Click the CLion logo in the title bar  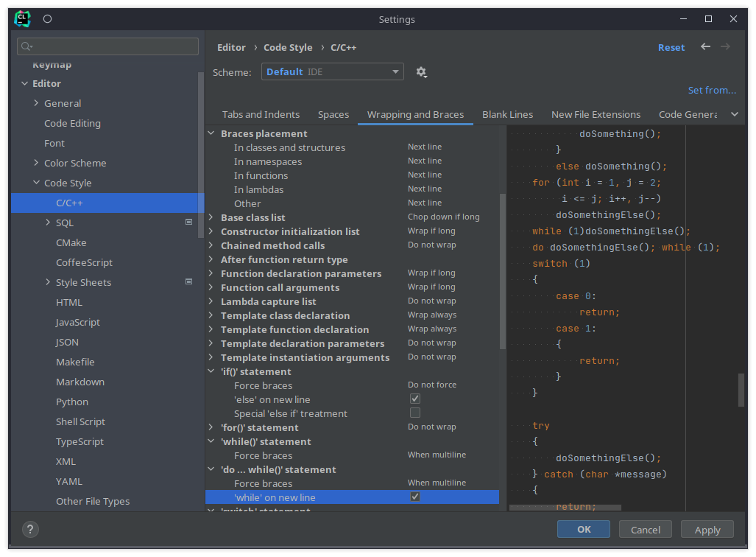pos(21,18)
